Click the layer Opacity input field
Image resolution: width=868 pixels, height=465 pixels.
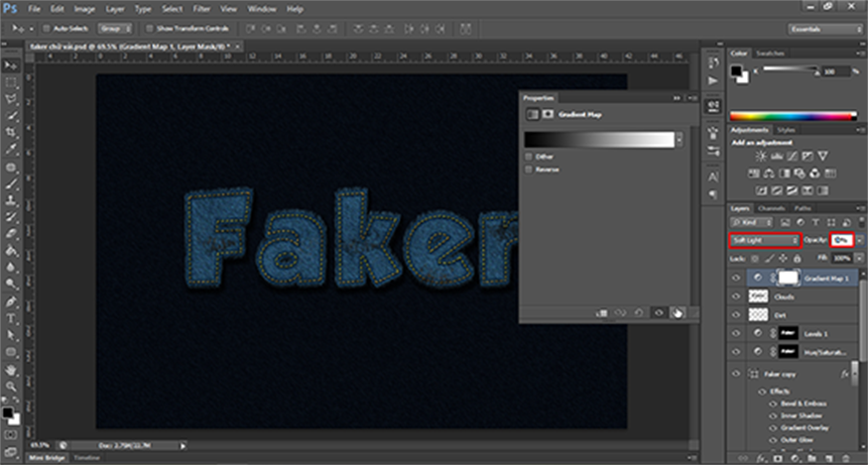(x=841, y=240)
